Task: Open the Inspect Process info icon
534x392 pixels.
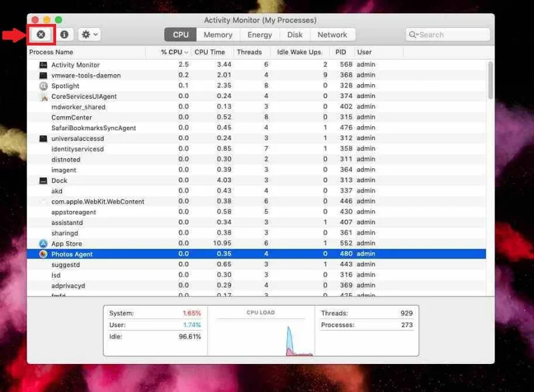Action: (63, 34)
